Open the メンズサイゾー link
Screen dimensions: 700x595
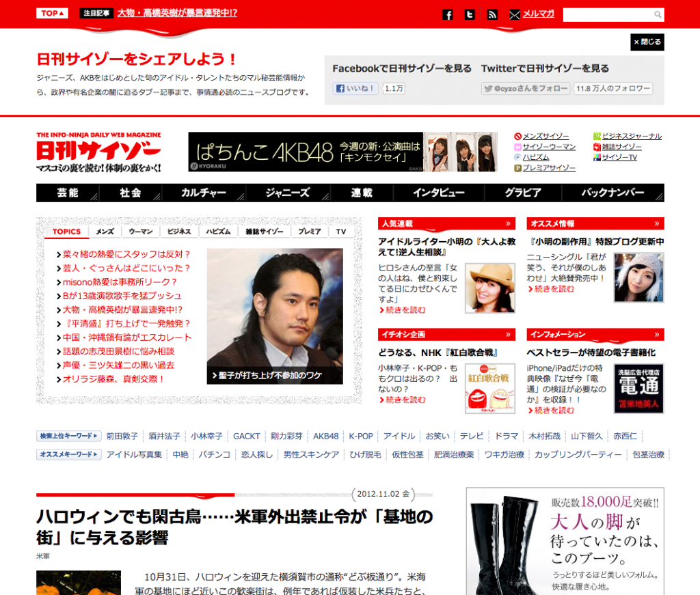click(x=546, y=136)
